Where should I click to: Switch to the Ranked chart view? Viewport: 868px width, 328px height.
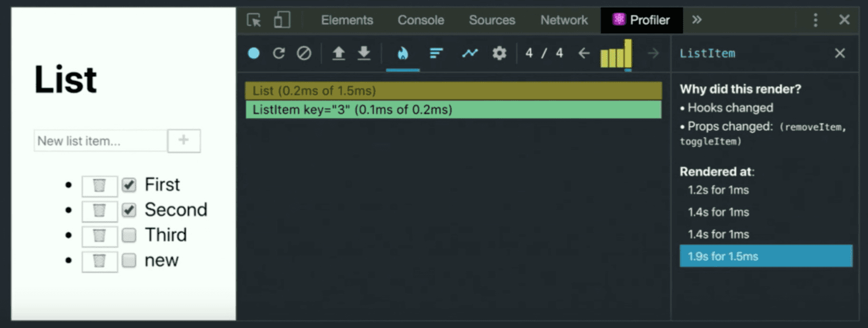point(436,53)
